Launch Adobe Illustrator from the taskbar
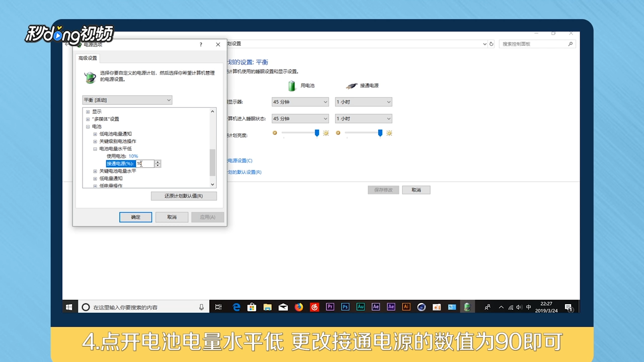Image resolution: width=644 pixels, height=362 pixels. click(406, 307)
